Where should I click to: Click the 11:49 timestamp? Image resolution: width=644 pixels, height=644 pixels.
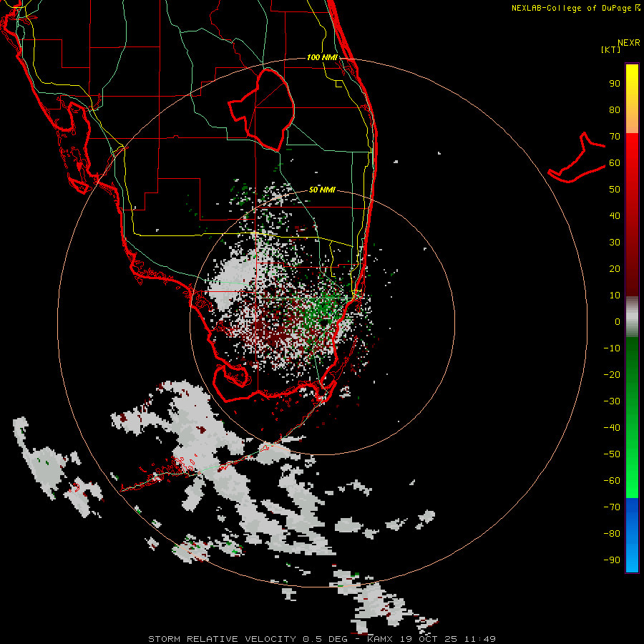click(480, 639)
